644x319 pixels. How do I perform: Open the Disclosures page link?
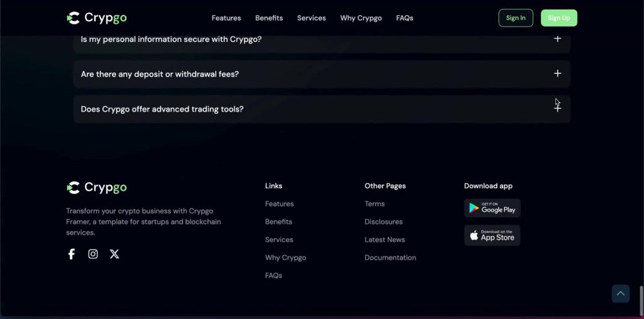(384, 222)
